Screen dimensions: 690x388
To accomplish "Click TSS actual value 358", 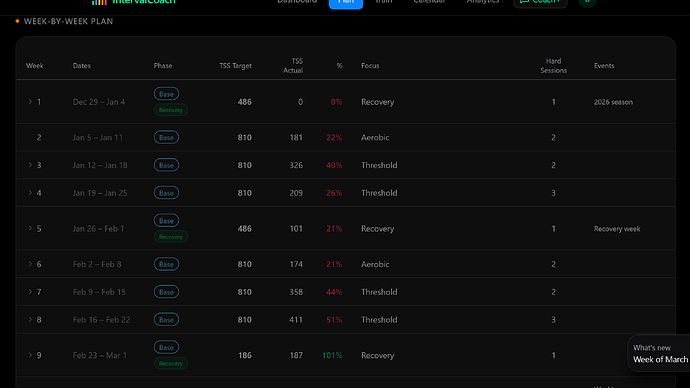I will click(x=296, y=292).
